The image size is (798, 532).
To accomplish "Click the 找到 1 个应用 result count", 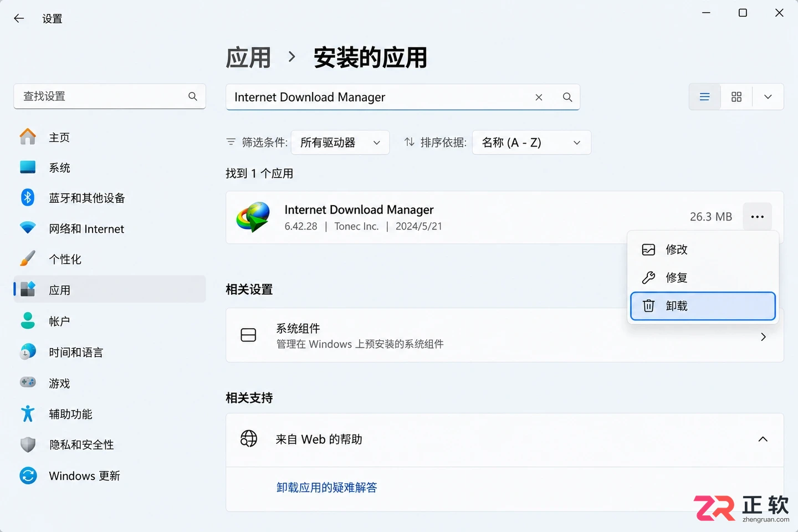I will [x=259, y=173].
